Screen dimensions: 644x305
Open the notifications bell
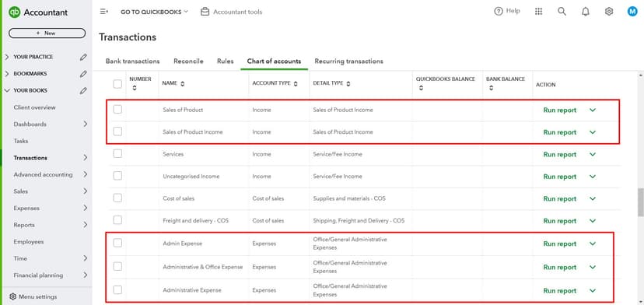[586, 12]
